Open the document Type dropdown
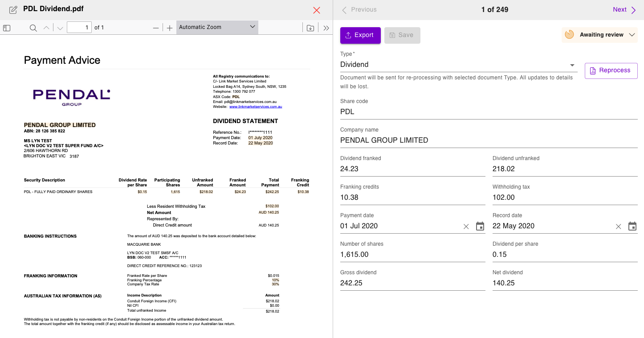The image size is (644, 338). pos(459,65)
